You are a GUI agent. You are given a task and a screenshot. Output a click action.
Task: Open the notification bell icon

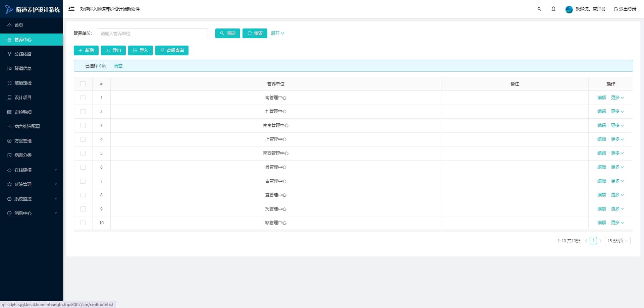tap(553, 9)
